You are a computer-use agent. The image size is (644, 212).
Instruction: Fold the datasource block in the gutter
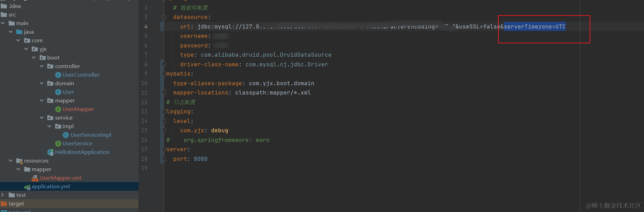pos(164,17)
